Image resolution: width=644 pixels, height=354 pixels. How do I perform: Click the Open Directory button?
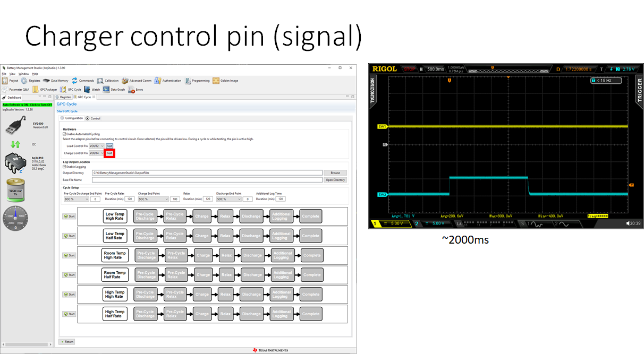[335, 180]
